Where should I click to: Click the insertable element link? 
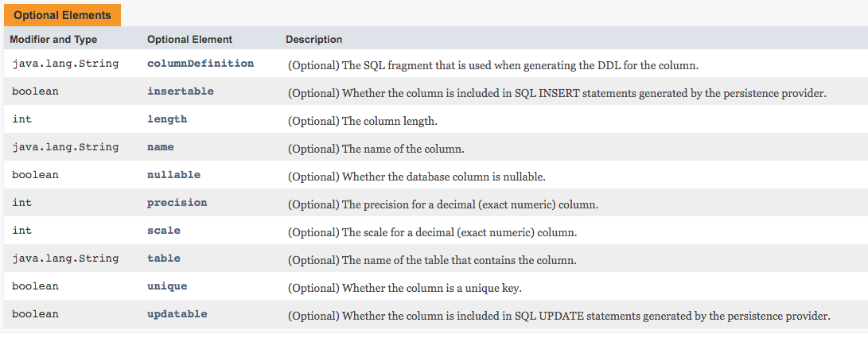(181, 91)
